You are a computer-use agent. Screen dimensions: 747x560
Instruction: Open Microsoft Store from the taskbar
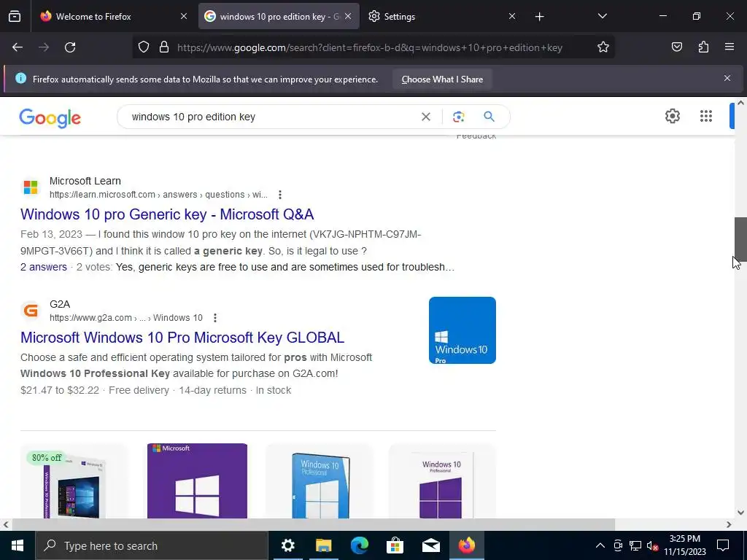[x=395, y=545]
